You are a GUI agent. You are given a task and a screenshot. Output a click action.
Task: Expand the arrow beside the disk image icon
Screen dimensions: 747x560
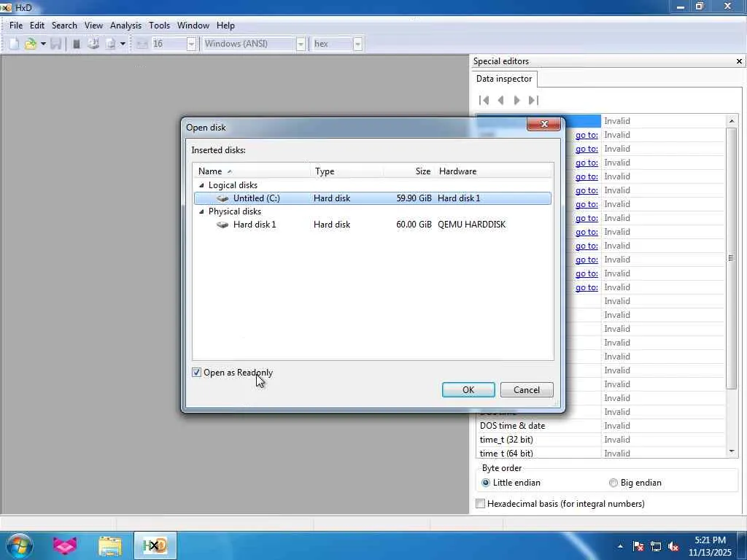click(123, 44)
